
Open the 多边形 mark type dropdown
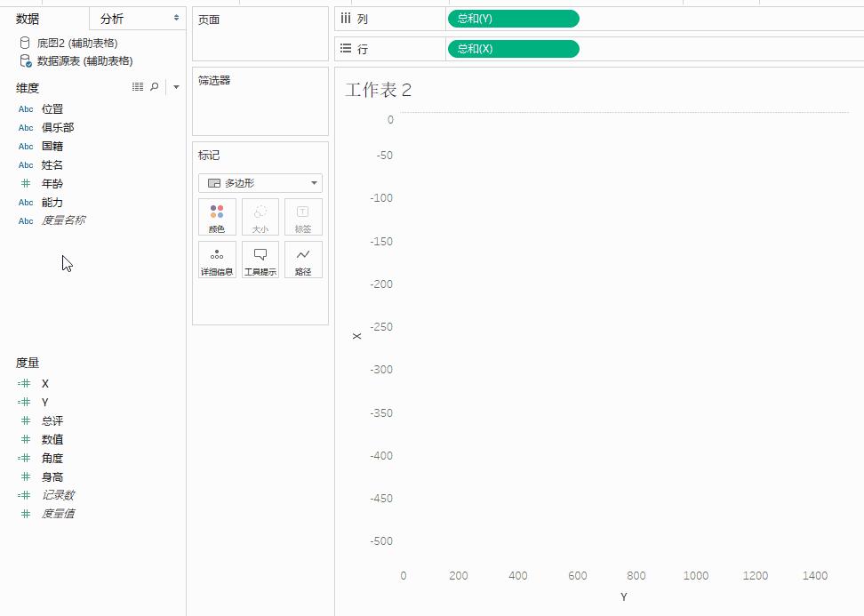coord(260,183)
